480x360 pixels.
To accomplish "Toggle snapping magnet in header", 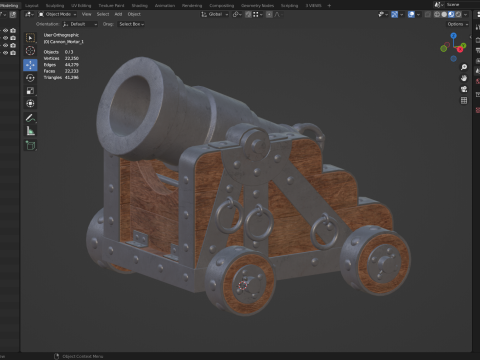I will pos(248,14).
